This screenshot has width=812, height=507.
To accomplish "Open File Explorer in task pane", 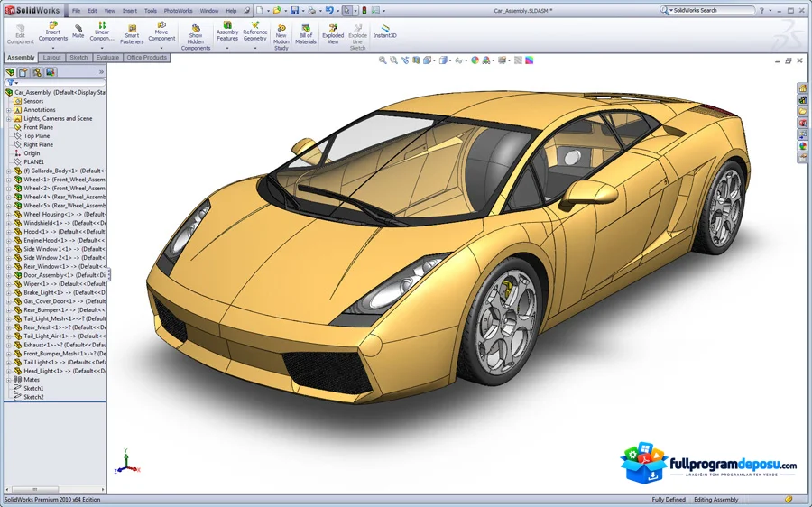I will (803, 111).
